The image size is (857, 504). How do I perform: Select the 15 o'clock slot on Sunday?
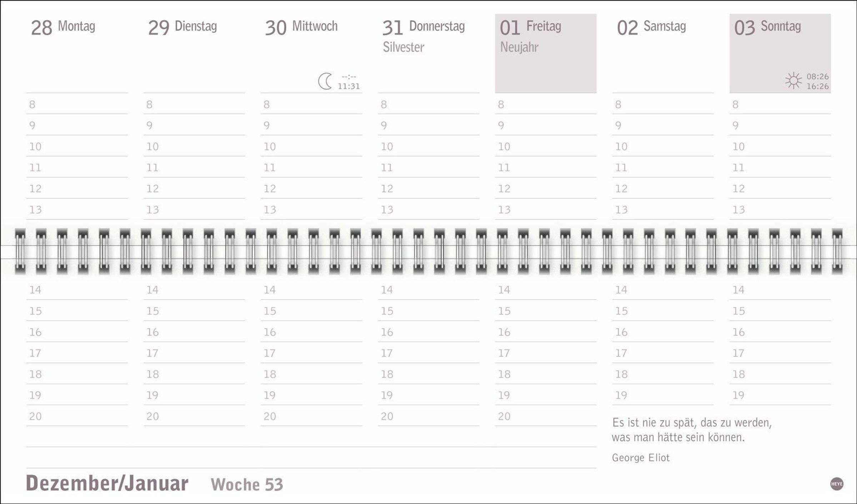coord(780,311)
